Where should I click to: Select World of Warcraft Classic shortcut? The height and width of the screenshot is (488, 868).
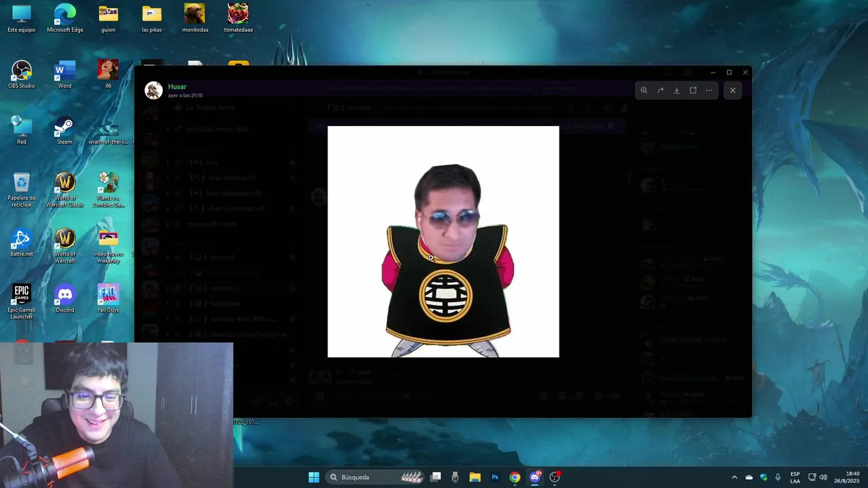pyautogui.click(x=65, y=190)
